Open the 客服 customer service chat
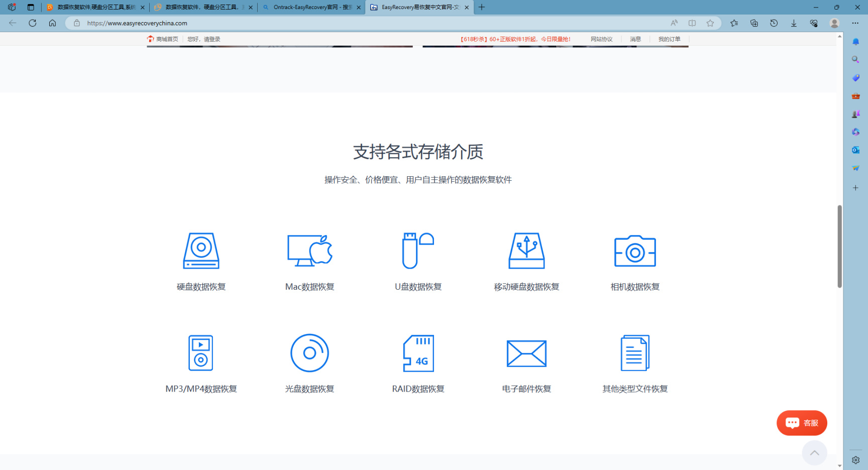 pyautogui.click(x=802, y=423)
